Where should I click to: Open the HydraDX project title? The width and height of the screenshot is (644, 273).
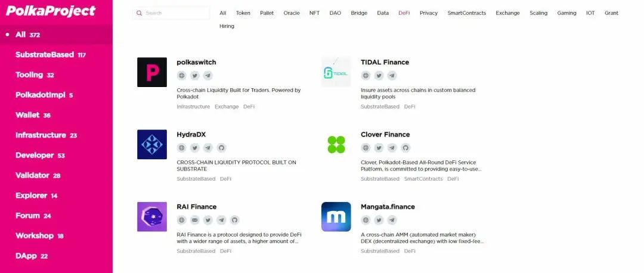pyautogui.click(x=191, y=135)
